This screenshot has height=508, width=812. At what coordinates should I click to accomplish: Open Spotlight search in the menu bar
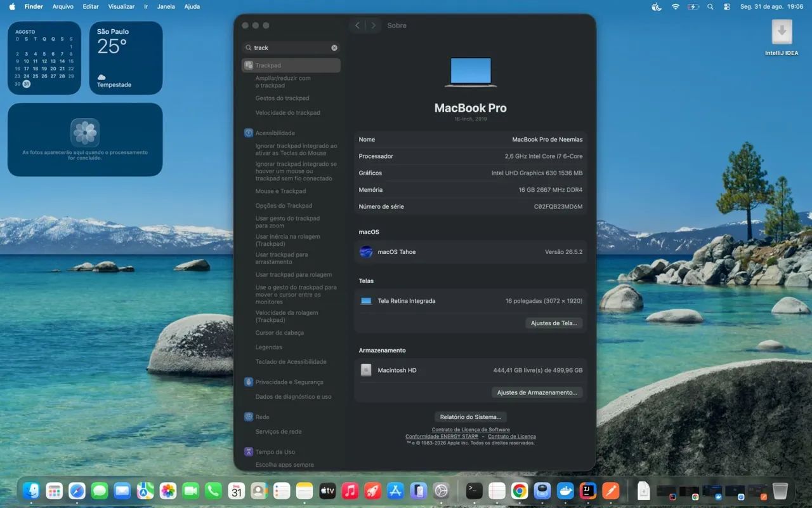coord(710,6)
